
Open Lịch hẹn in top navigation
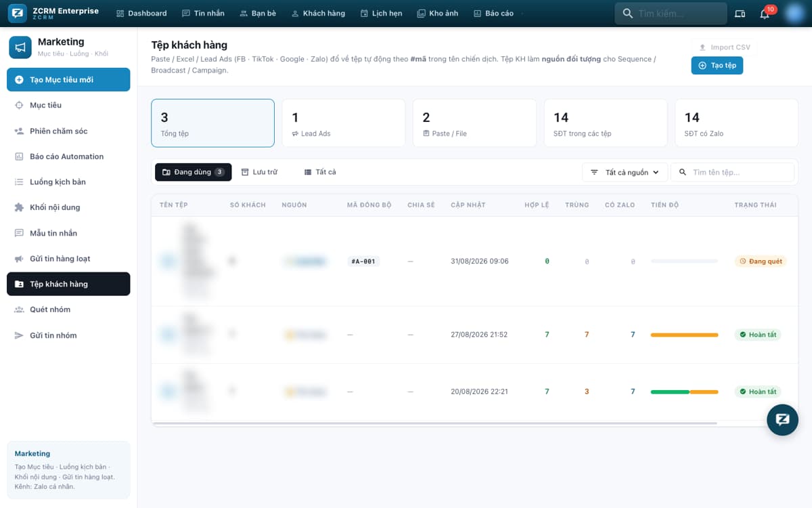tap(382, 14)
